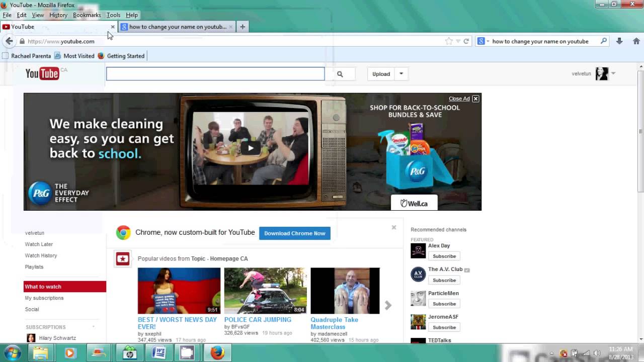Click the Alex Day channel avatar
644x362 pixels.
[418, 251]
